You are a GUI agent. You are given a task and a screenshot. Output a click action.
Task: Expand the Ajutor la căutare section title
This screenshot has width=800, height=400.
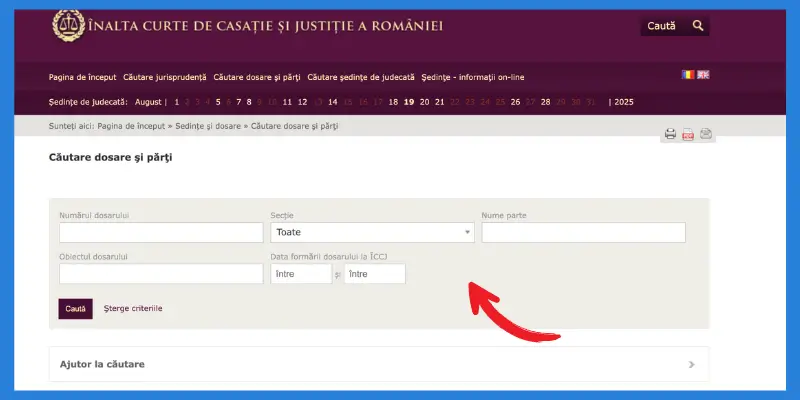pyautogui.click(x=102, y=364)
